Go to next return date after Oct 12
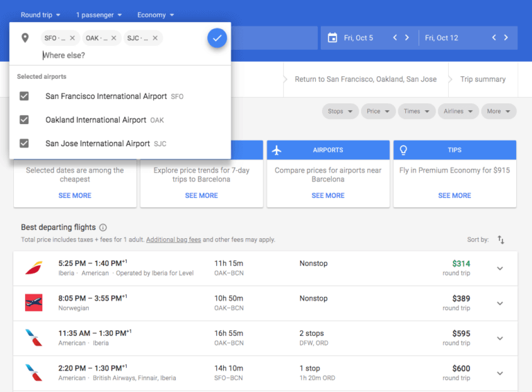 click(506, 37)
